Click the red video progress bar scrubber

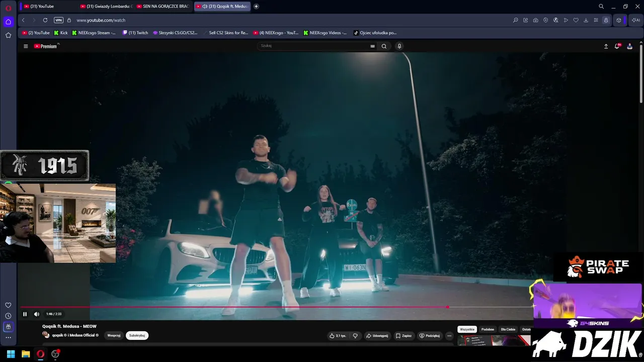click(447, 307)
